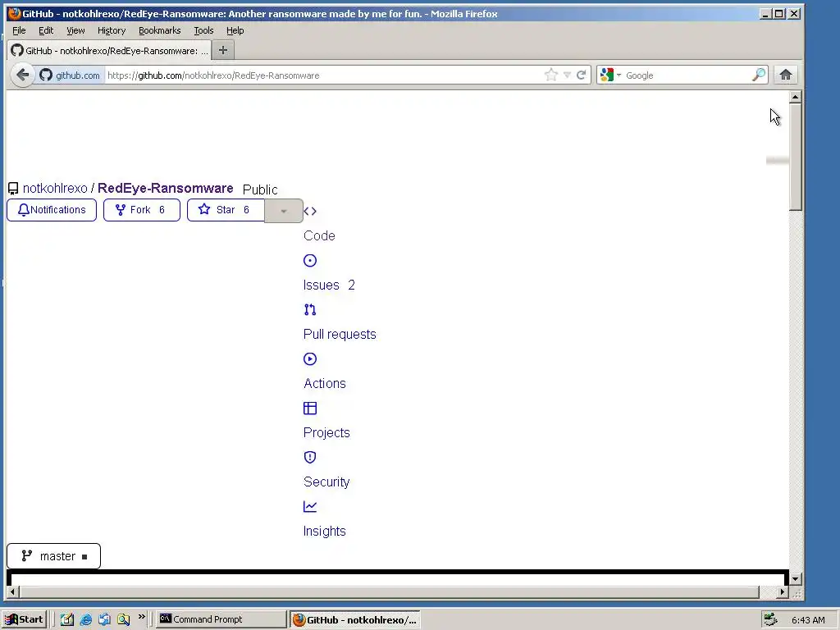
Task: Click the Notifications button
Action: point(52,210)
